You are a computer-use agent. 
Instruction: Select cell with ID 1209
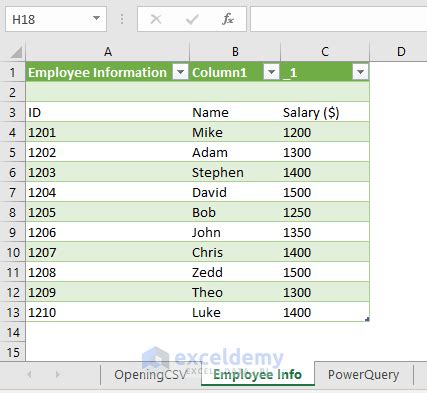(108, 292)
